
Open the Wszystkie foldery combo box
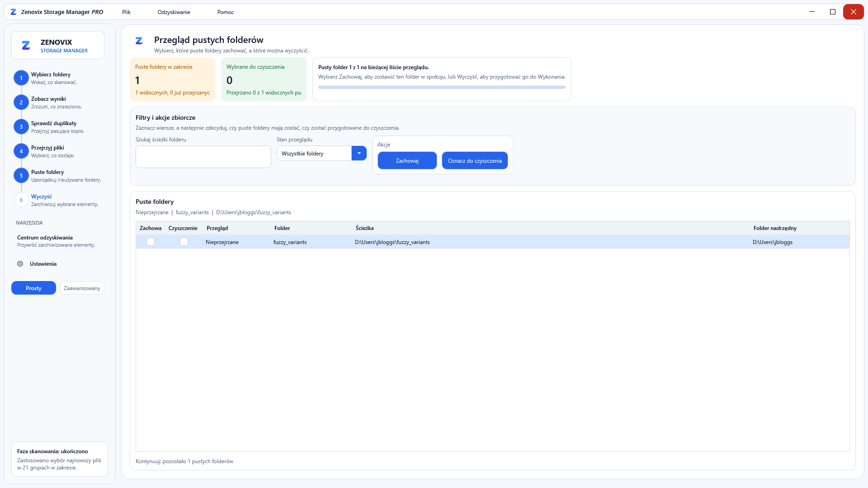(x=321, y=153)
